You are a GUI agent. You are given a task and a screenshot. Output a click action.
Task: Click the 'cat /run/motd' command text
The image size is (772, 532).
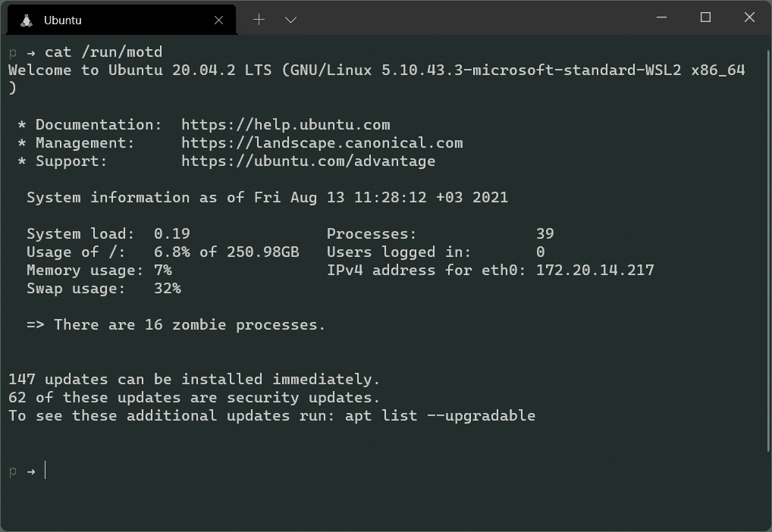(103, 52)
